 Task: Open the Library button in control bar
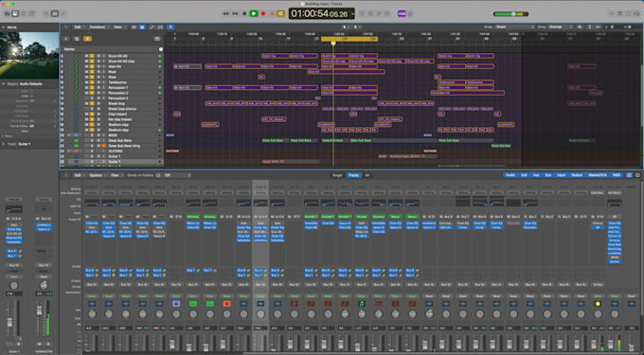[x=7, y=13]
